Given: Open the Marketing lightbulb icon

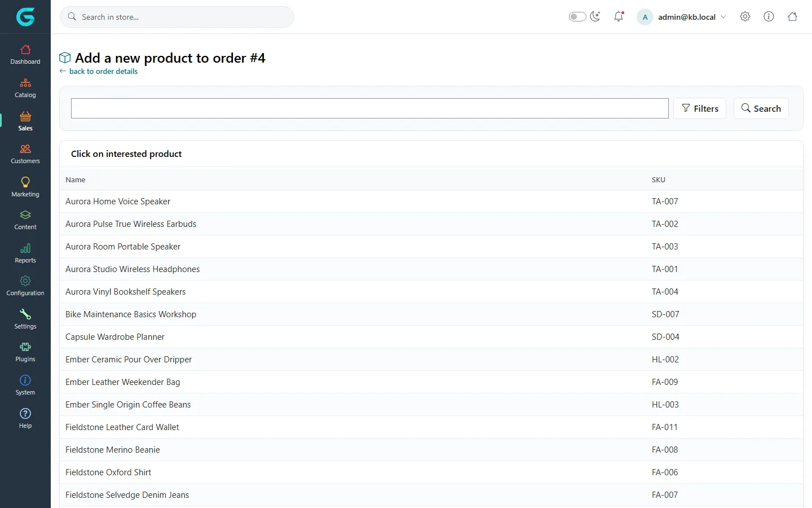Looking at the screenshot, I should coord(25,182).
